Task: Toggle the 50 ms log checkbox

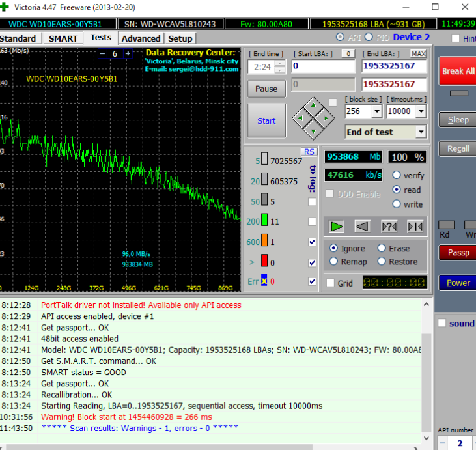Action: [312, 202]
